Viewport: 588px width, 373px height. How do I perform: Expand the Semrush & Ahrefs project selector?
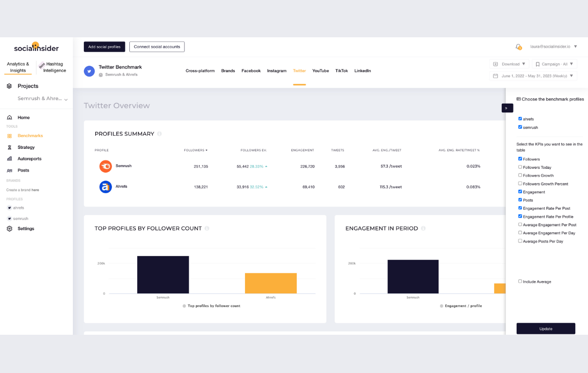(x=42, y=99)
